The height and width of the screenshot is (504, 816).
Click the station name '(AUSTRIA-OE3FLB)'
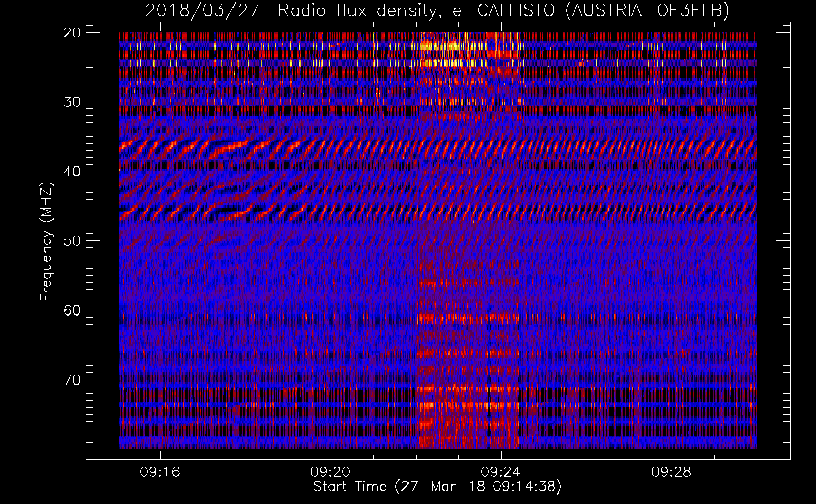pyautogui.click(x=648, y=10)
